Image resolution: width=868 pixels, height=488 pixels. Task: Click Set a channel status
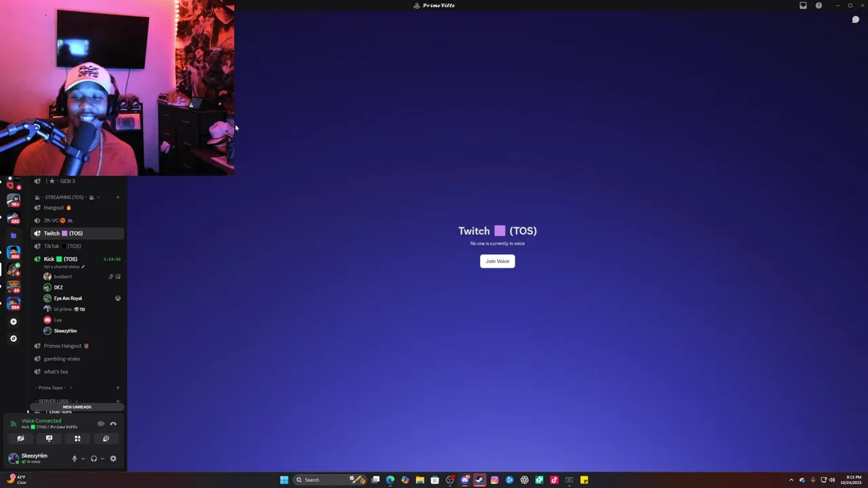(64, 266)
